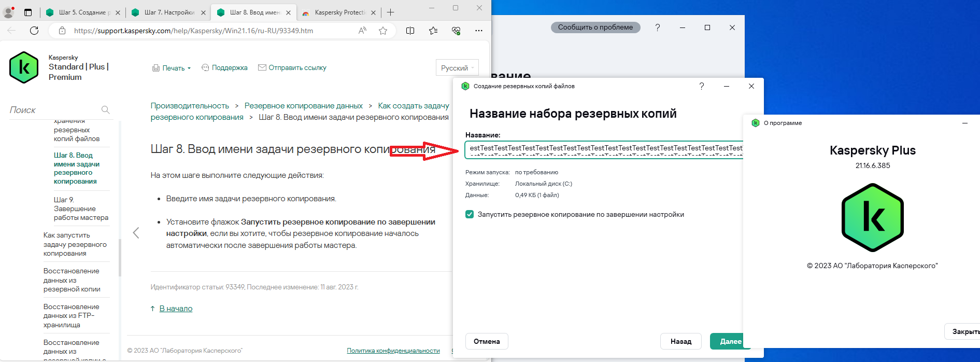The height and width of the screenshot is (362, 980).
Task: Close the 'Шаг 5. Создание' tab
Action: [x=118, y=12]
